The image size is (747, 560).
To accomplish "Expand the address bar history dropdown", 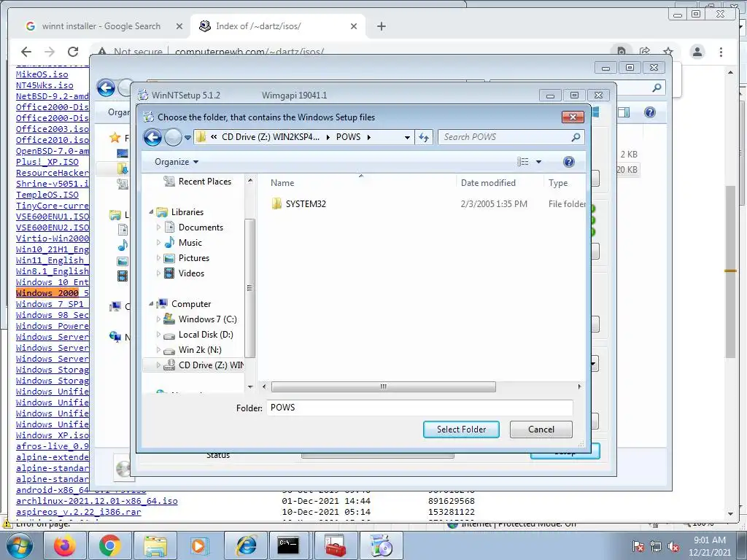I will click(x=407, y=137).
